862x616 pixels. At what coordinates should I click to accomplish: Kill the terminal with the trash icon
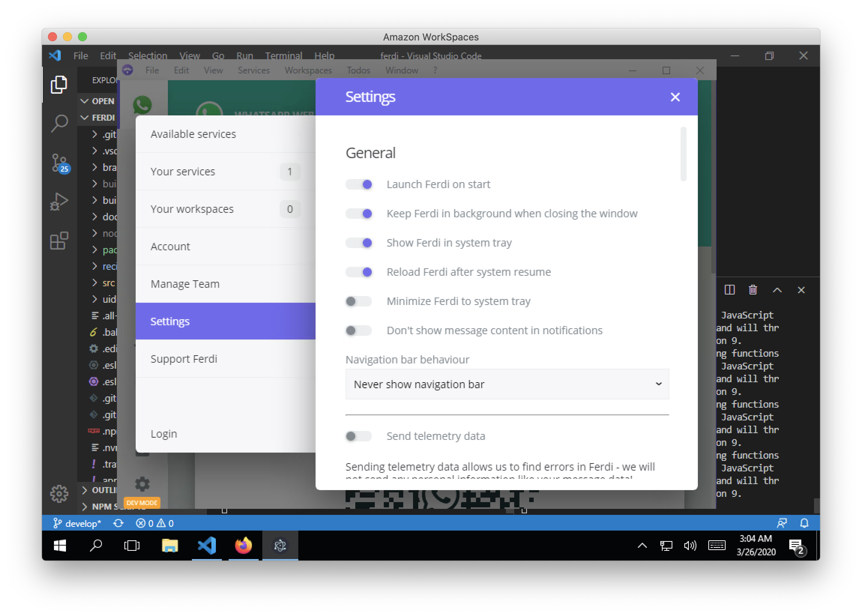[x=753, y=290]
